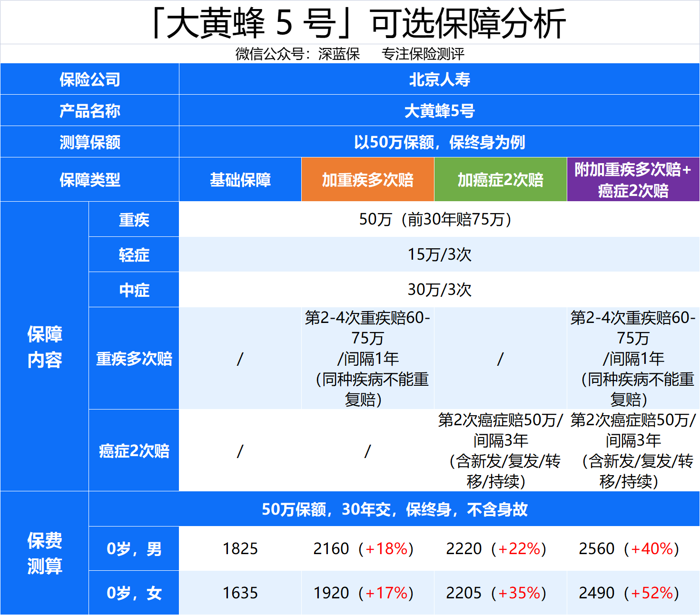Click the slash under 加重疾多次赔 in 癌症2次赔 row
This screenshot has width=700, height=615.
pyautogui.click(x=368, y=450)
